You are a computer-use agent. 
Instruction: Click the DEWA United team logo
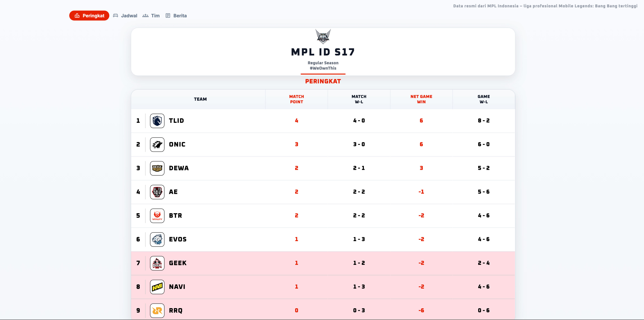point(157,168)
